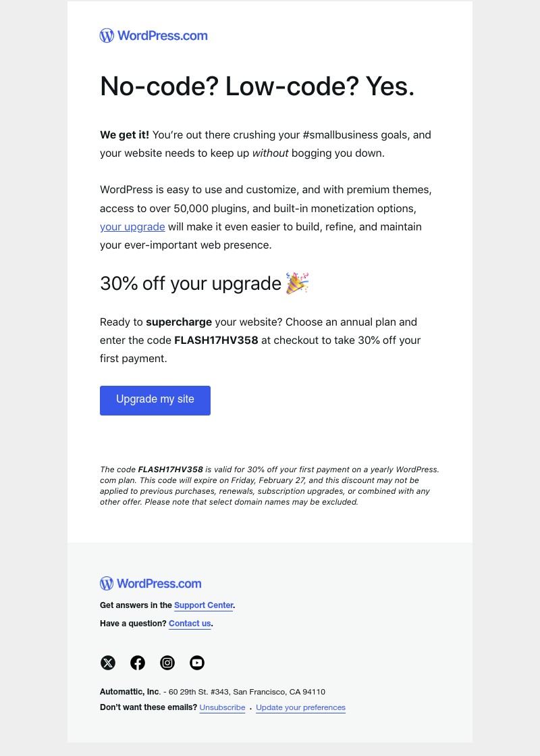Screen dimensions: 540x756
Task: Click the circular W mark beside the header logo
Action: coord(107,35)
